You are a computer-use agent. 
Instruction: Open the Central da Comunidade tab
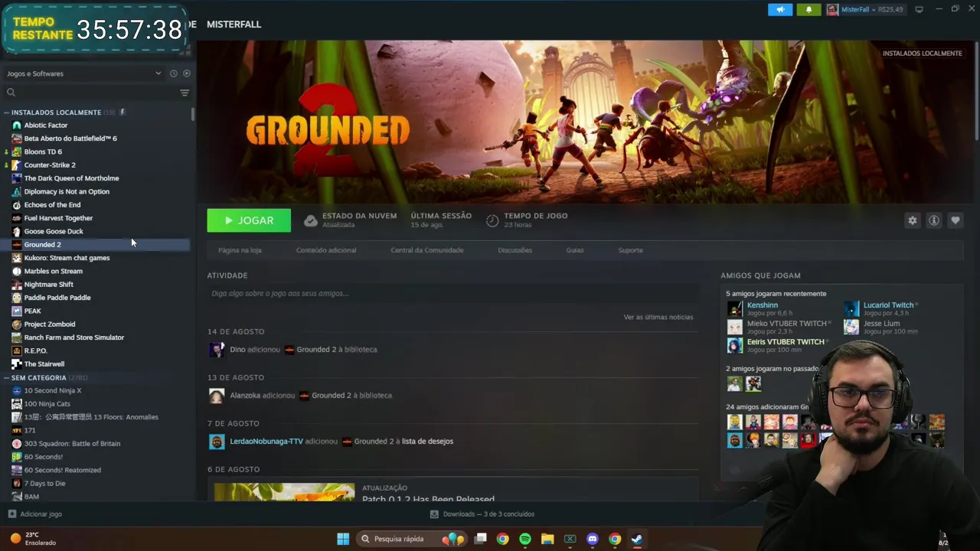[x=426, y=250]
